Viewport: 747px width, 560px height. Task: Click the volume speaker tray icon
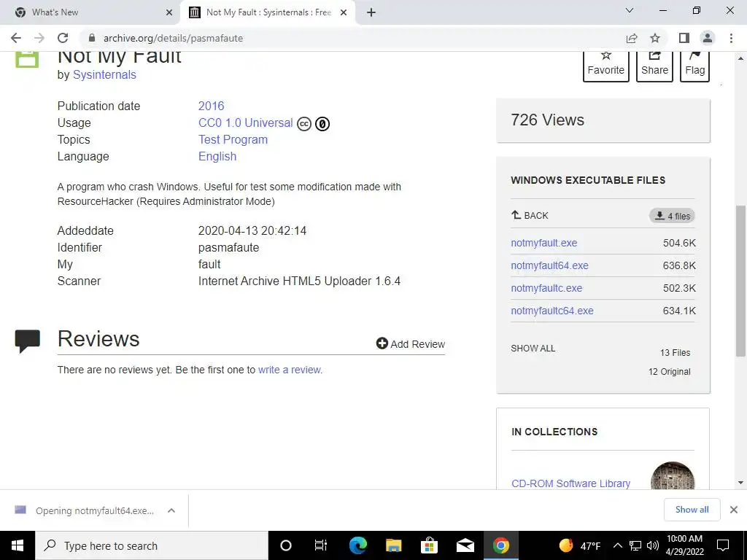[x=653, y=545]
